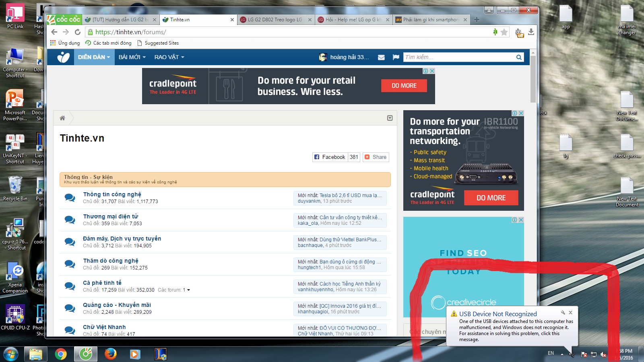
Task: Click the browser back arrow
Action: click(x=54, y=32)
